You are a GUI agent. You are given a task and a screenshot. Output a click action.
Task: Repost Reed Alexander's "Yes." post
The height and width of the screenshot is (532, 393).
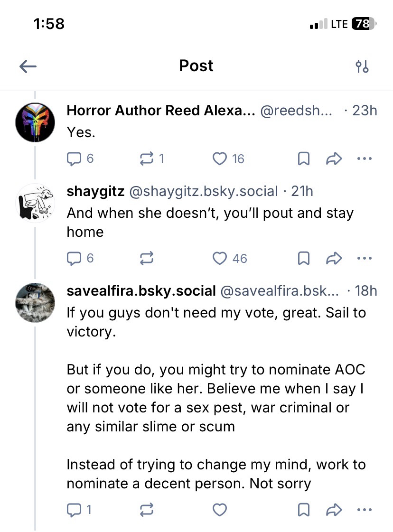147,159
